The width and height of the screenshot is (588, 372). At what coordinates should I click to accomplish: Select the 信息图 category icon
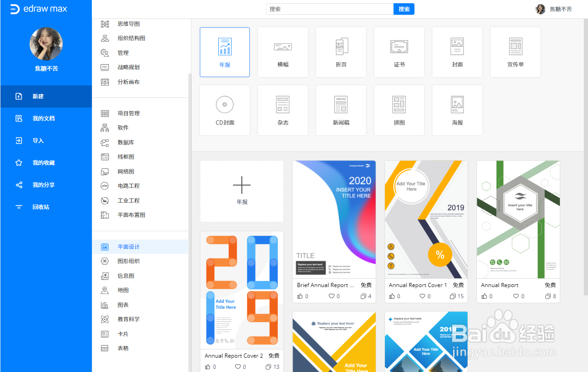coord(105,276)
